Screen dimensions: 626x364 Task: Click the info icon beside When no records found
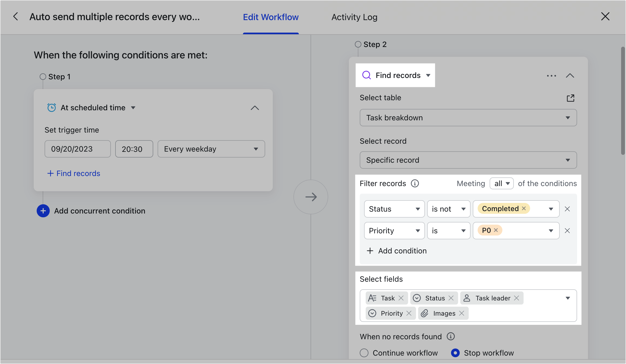451,337
